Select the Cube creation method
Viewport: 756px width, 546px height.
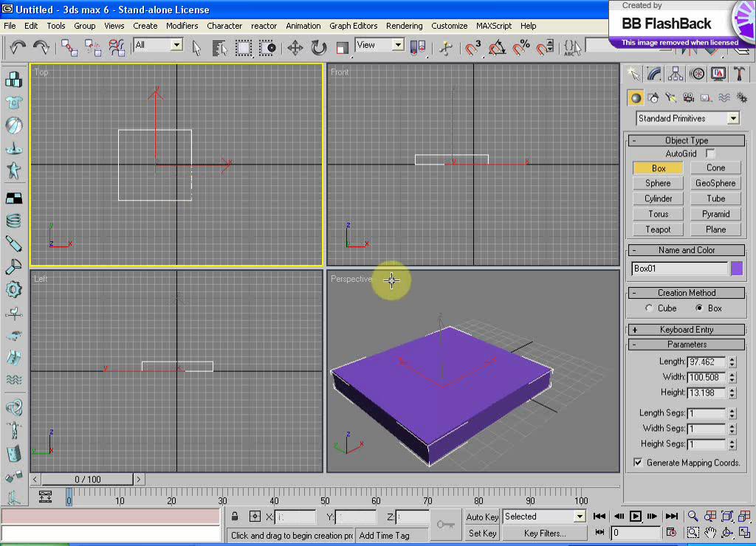click(649, 308)
